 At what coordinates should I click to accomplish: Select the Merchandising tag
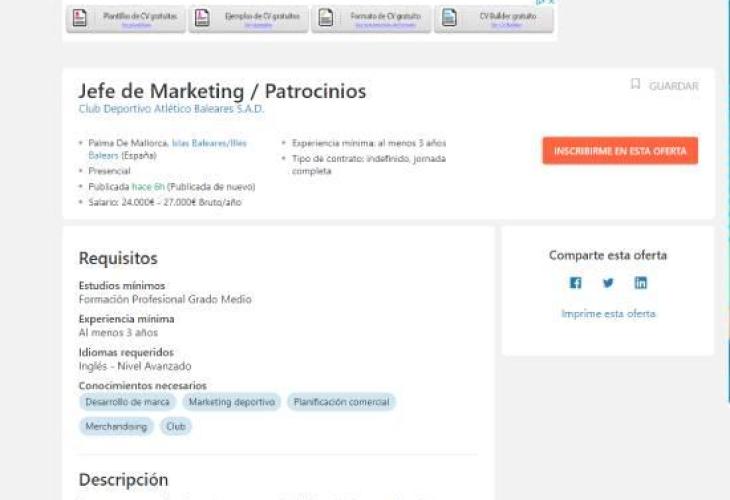pyautogui.click(x=116, y=426)
